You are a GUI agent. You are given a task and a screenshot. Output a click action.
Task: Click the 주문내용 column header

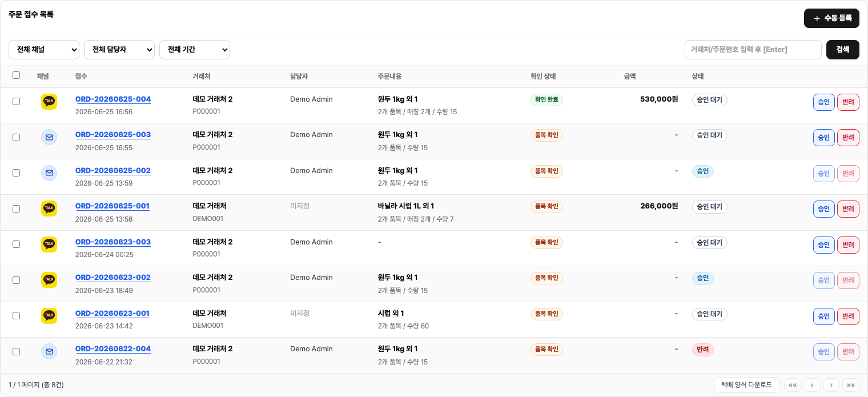click(389, 77)
